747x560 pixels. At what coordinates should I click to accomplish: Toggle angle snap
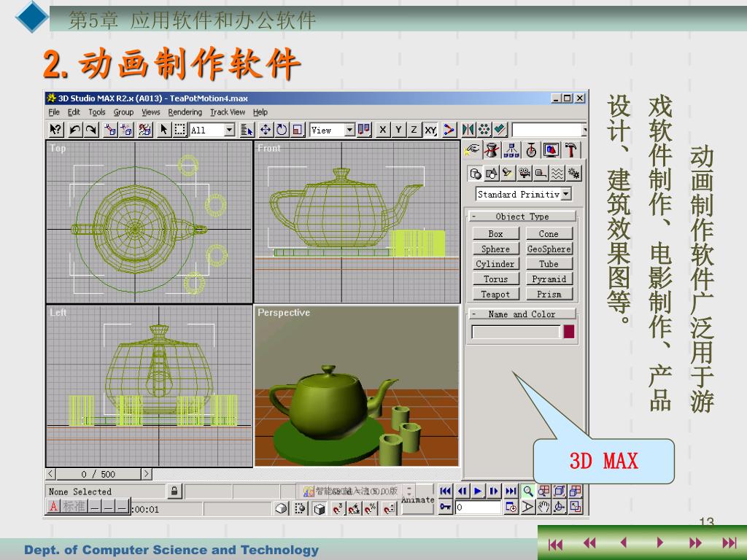(354, 508)
